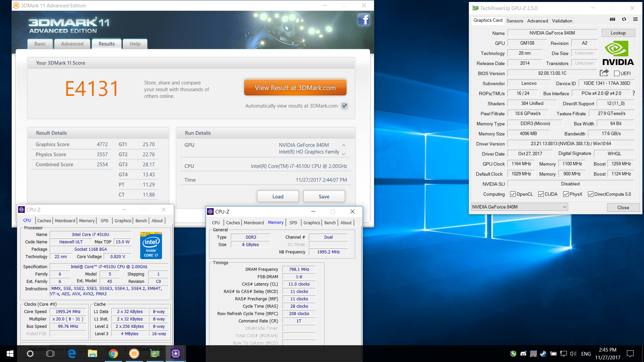Click the Load button in Run Details

tap(278, 196)
